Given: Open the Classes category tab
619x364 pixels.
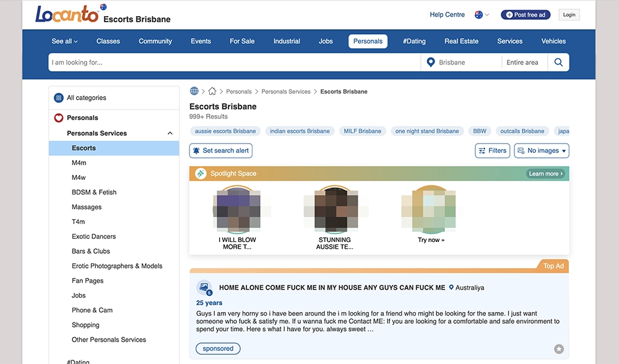Looking at the screenshot, I should coord(108,41).
